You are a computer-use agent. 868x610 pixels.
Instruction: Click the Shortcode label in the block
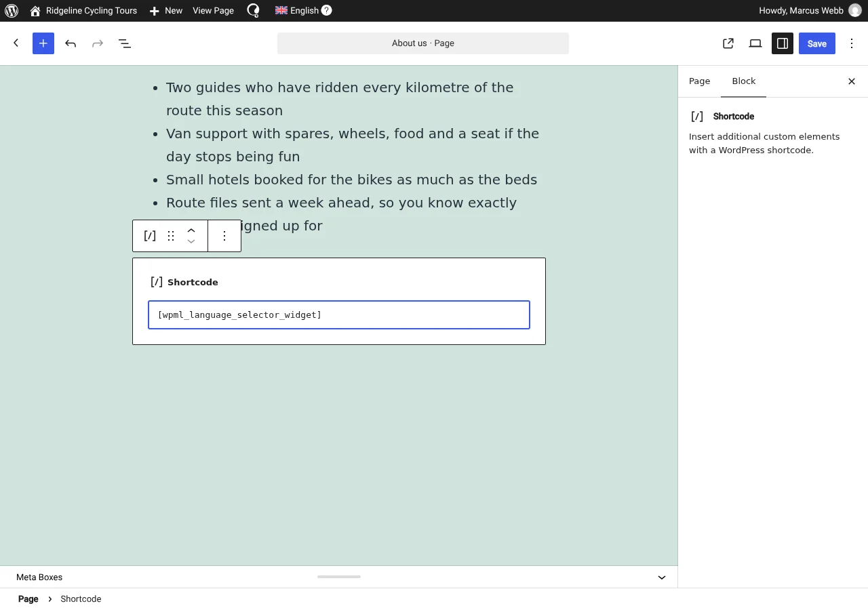pos(193,283)
